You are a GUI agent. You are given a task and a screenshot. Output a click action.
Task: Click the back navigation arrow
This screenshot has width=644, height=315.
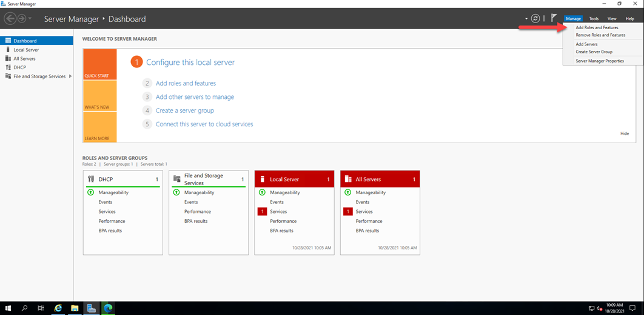point(10,18)
